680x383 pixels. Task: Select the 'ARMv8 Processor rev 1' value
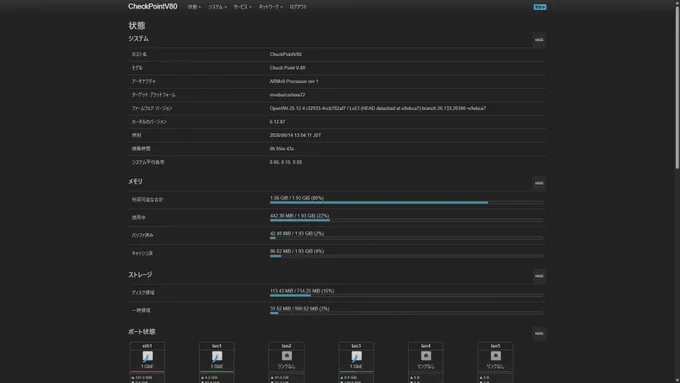pyautogui.click(x=294, y=82)
